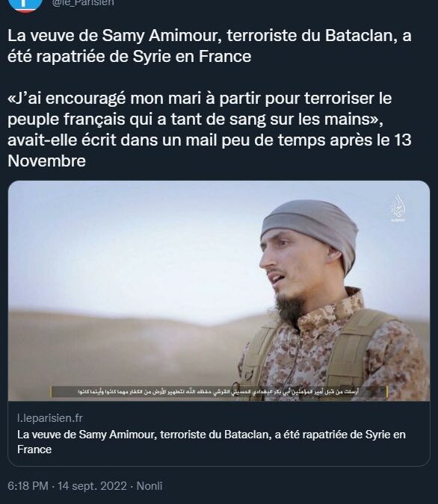This screenshot has width=438, height=504.
Task: Click the tweet's first sentence about rapatriée
Action: click(209, 46)
